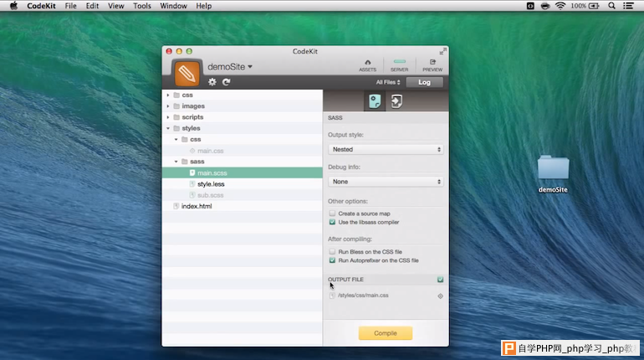
Task: Collapse the css subfolder under styles
Action: 176,139
